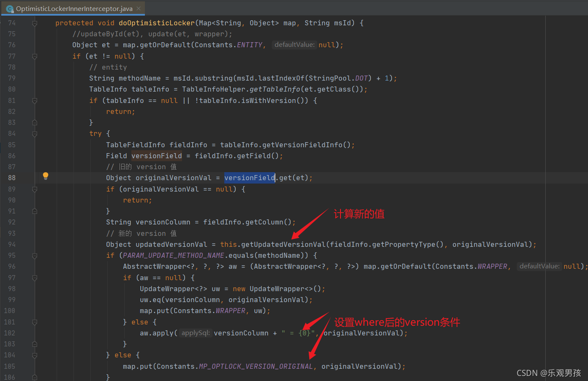The height and width of the screenshot is (381, 588).
Task: Click the ENTITY constant on line 76
Action: (x=250, y=45)
